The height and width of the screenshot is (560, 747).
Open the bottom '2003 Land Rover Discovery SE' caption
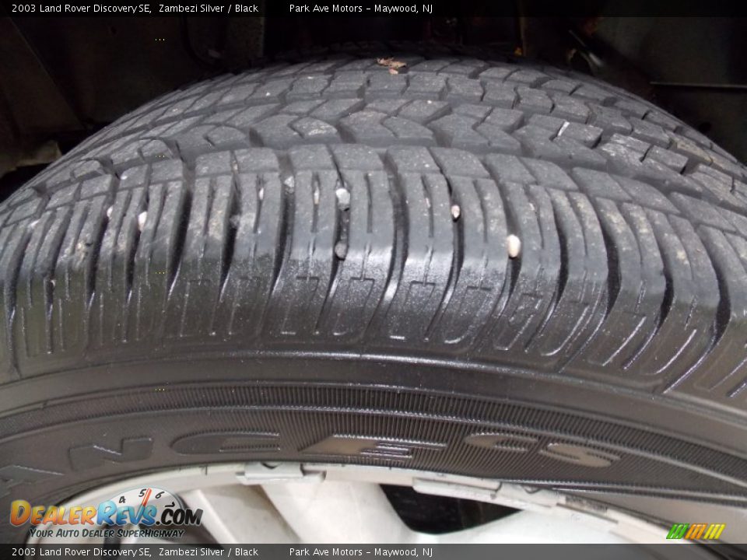[81, 552]
